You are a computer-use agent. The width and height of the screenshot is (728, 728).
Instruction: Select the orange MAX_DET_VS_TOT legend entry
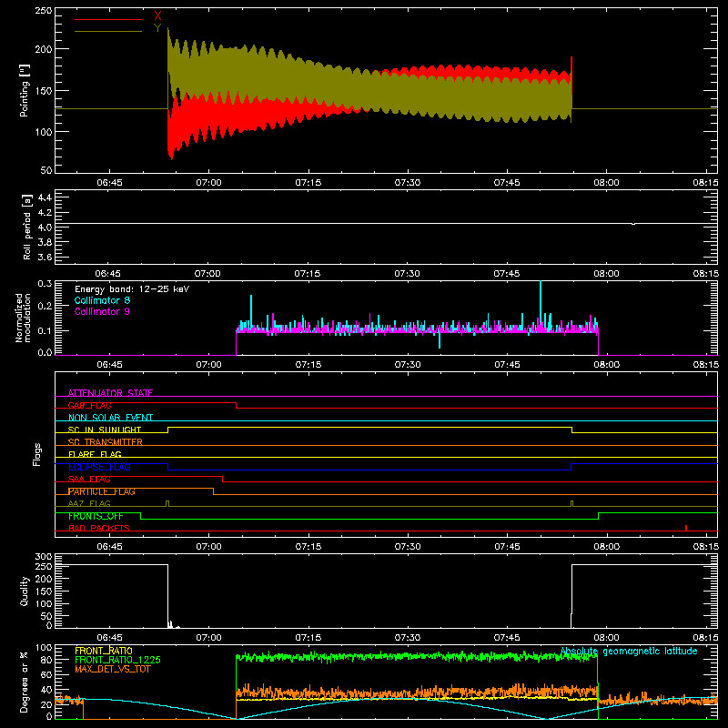[113, 669]
